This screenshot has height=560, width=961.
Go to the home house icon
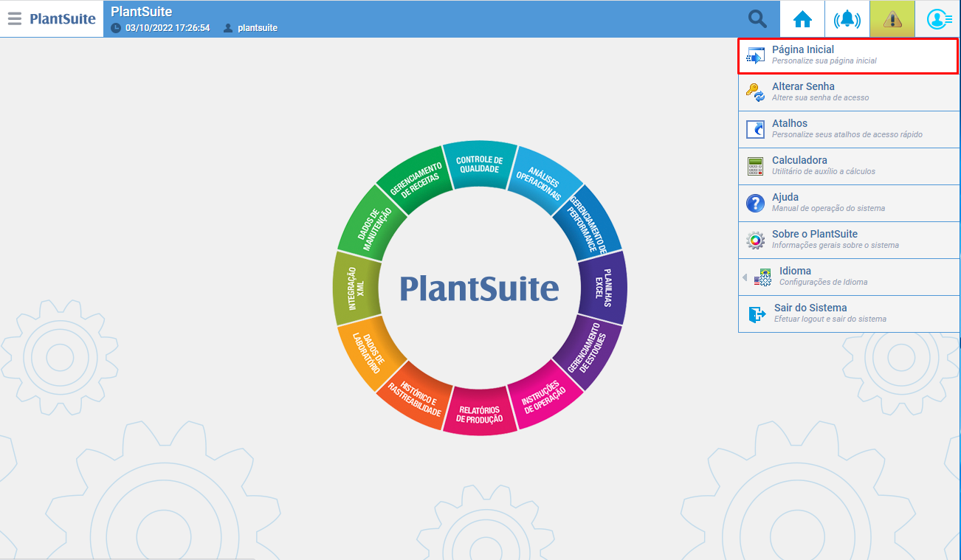tap(803, 19)
